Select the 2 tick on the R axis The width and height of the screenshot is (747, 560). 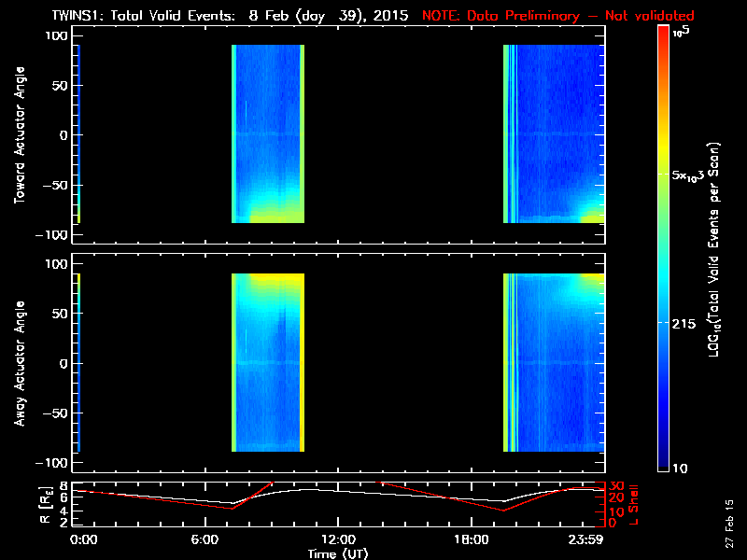pyautogui.click(x=63, y=523)
